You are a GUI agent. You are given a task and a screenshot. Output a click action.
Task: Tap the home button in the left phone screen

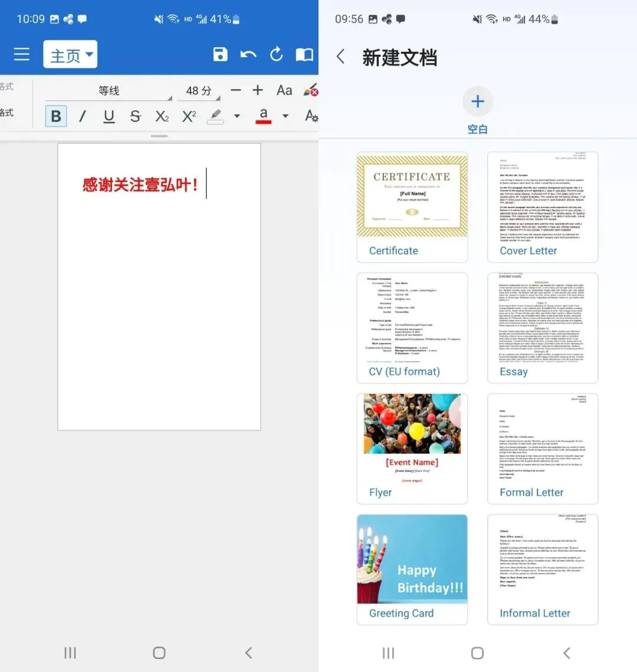(x=159, y=653)
